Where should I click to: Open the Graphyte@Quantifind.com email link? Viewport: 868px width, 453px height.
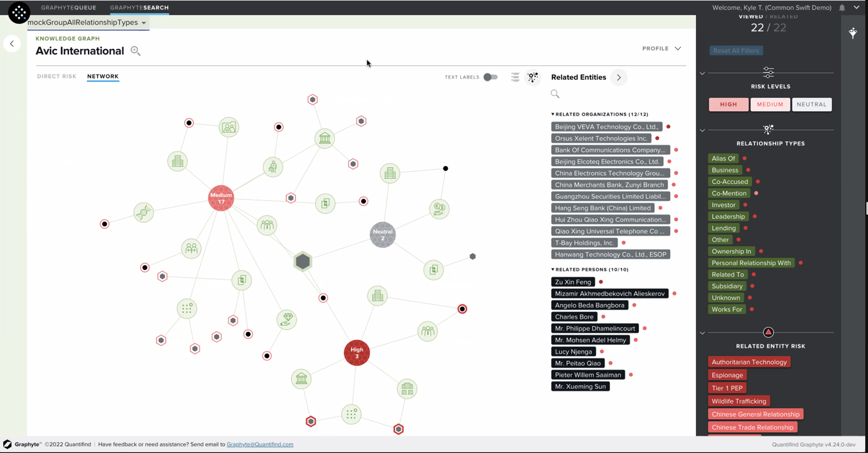coord(260,444)
